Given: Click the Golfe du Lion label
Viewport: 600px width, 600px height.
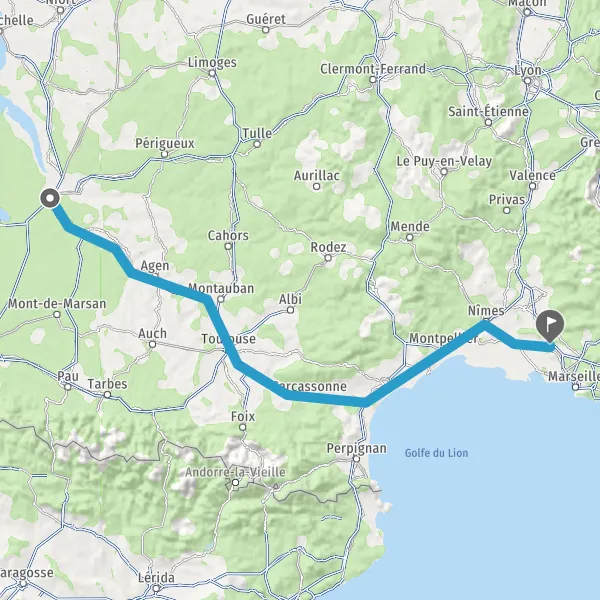Looking at the screenshot, I should pos(436,453).
